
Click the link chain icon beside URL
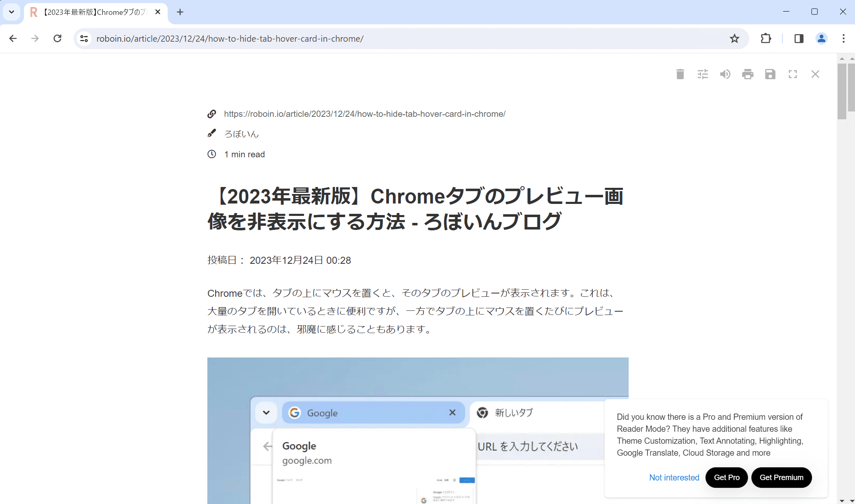coord(211,114)
